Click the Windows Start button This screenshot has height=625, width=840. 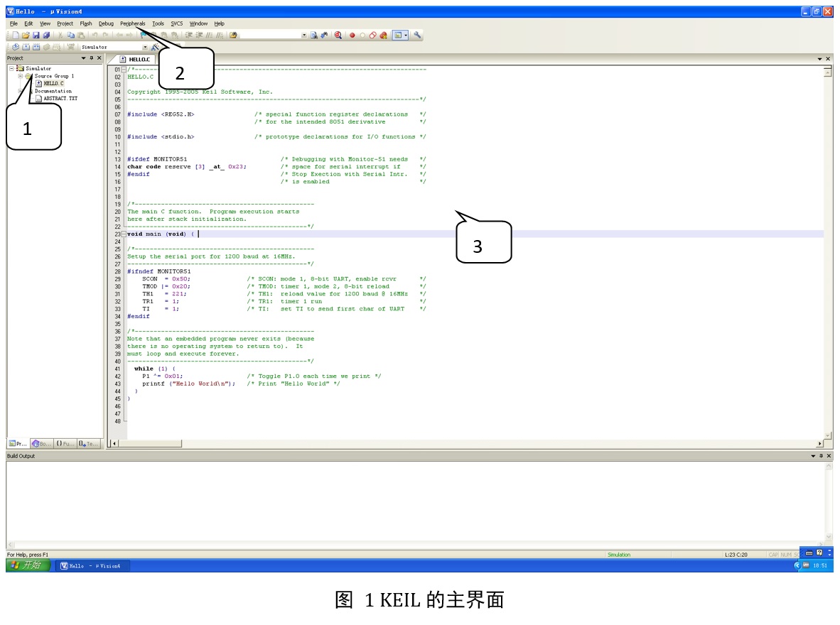(x=28, y=565)
